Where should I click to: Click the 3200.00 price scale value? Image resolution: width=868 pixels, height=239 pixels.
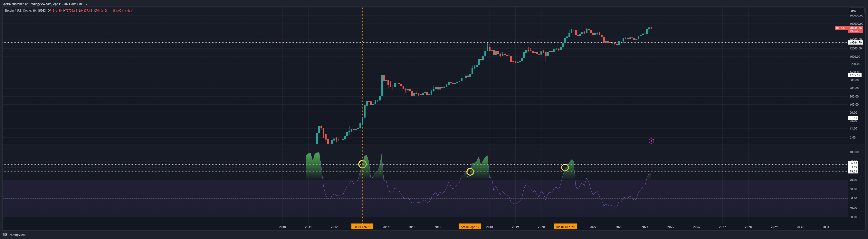coord(855,64)
